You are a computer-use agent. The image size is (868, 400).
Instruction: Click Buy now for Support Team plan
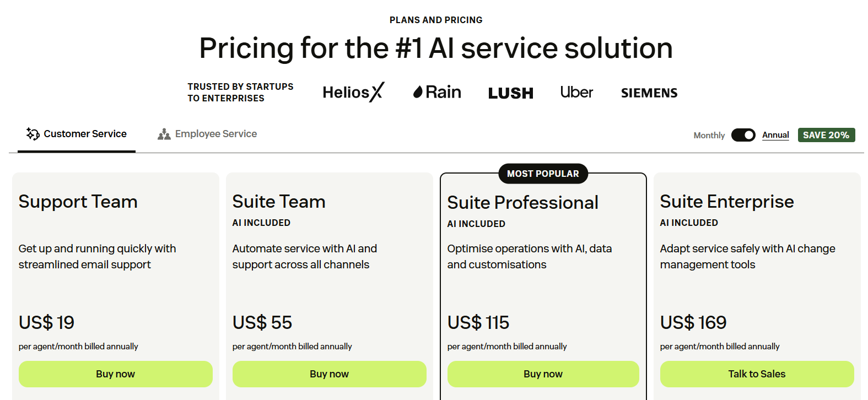[115, 374]
